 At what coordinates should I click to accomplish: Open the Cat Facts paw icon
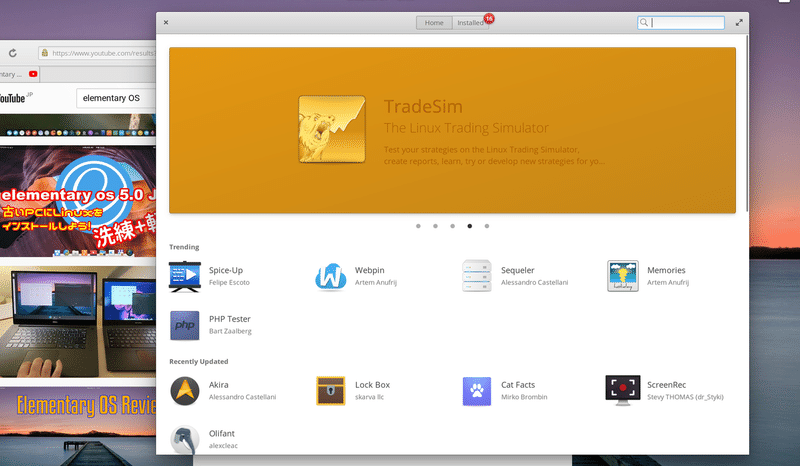[477, 391]
